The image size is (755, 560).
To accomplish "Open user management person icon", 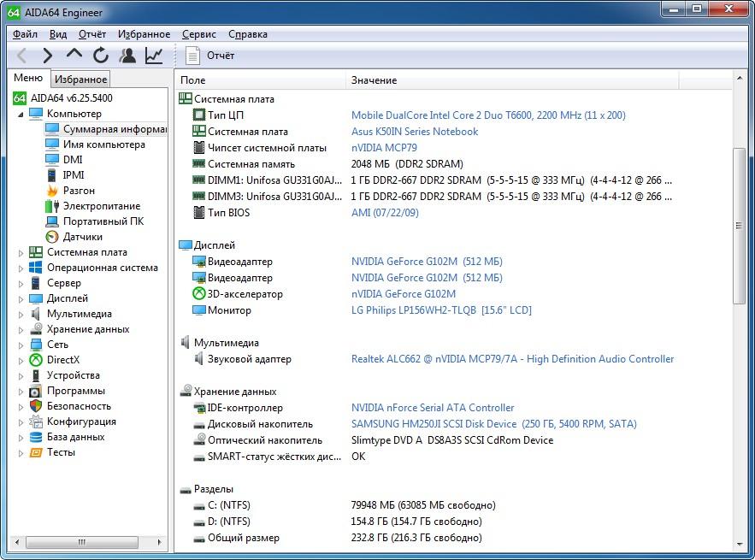I will pyautogui.click(x=127, y=56).
